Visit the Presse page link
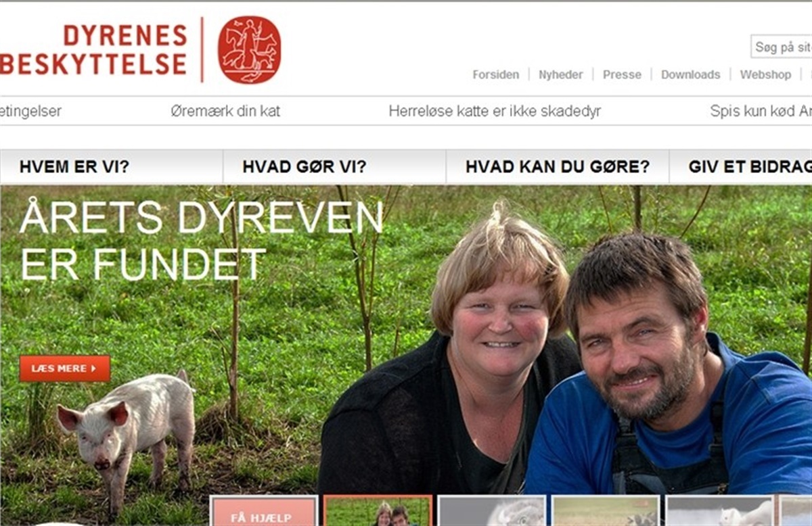This screenshot has height=526, width=812. [622, 75]
